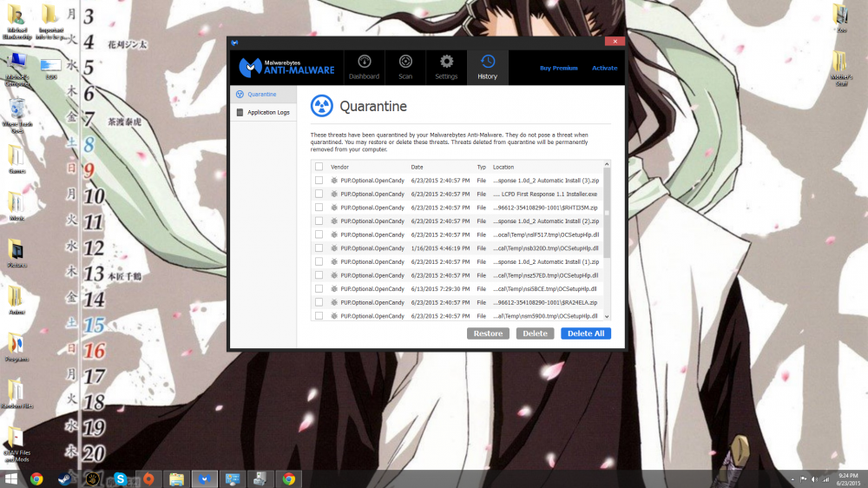The height and width of the screenshot is (488, 868).
Task: Check the 6/13/2015 quarantine entry checkbox
Action: coord(319,289)
